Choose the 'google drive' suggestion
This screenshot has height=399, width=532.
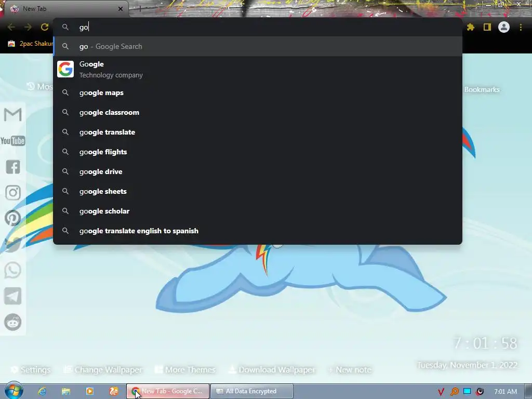pyautogui.click(x=258, y=171)
